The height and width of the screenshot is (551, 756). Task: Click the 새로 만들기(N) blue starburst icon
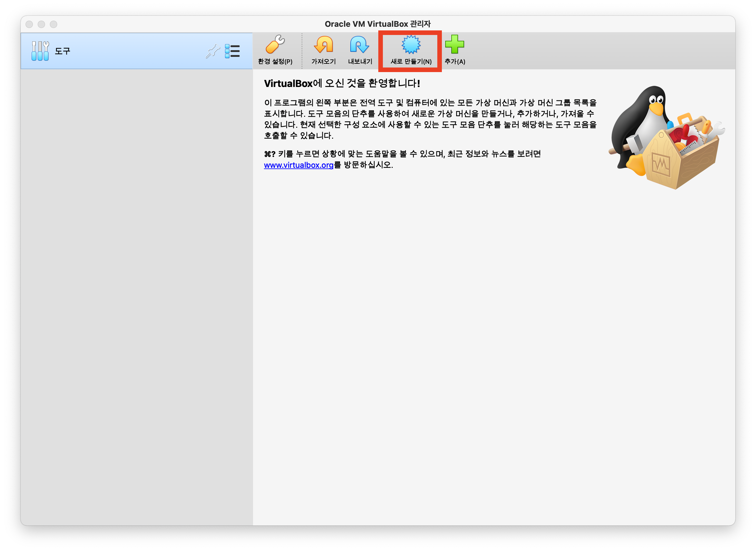[411, 45]
